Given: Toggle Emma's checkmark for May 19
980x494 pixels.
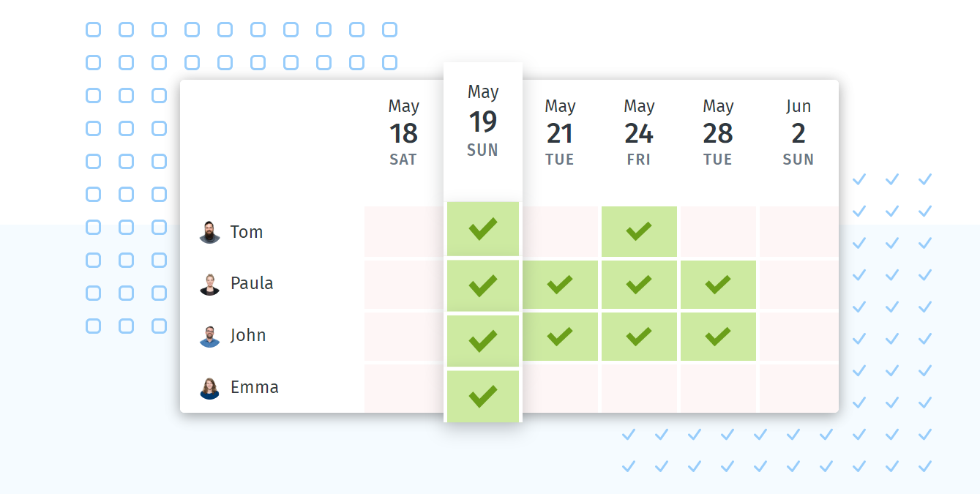Looking at the screenshot, I should point(483,396).
